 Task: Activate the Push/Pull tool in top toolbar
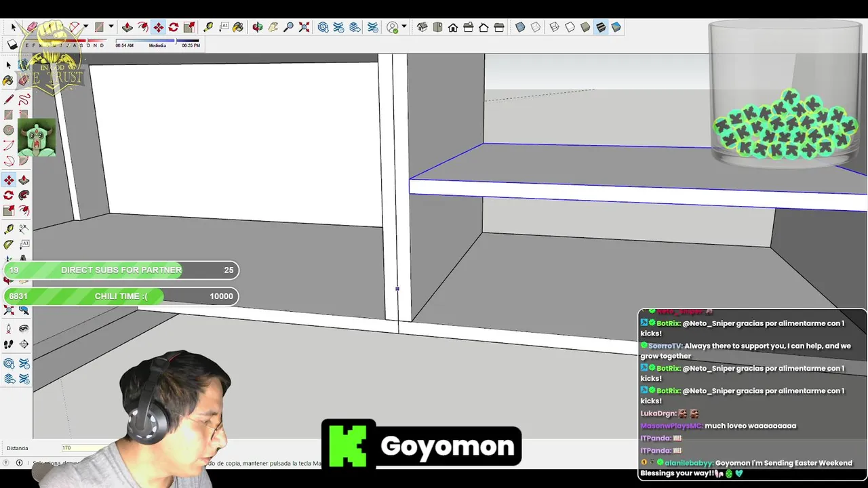[x=127, y=27]
